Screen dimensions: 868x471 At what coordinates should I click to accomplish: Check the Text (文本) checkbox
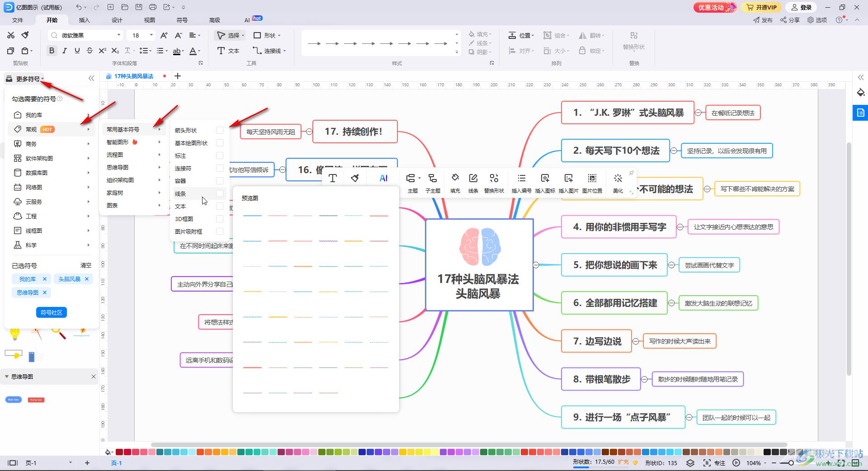coord(220,206)
